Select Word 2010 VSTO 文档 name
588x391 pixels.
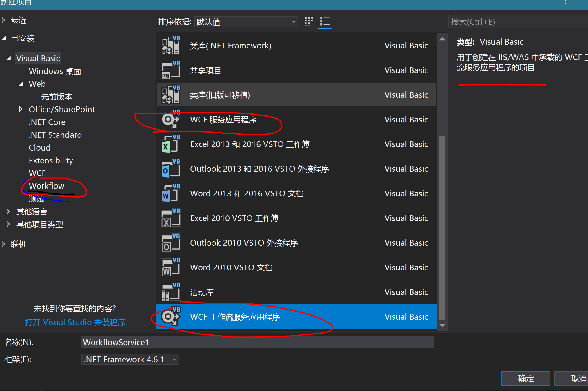click(231, 267)
